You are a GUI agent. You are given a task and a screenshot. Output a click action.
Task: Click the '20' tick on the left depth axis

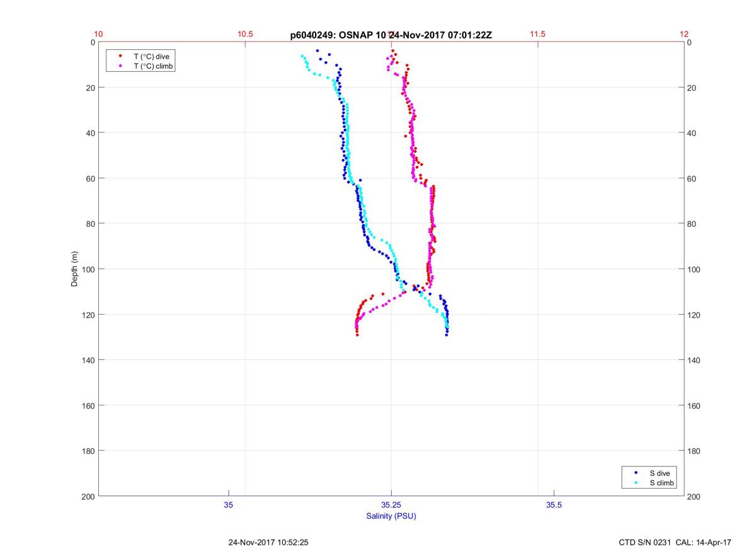click(91, 88)
